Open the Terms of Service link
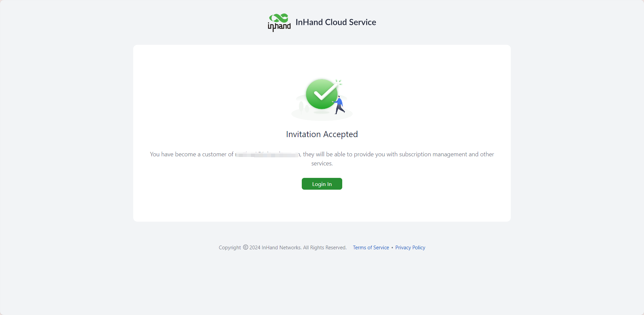Viewport: 644px width, 315px height. point(371,248)
